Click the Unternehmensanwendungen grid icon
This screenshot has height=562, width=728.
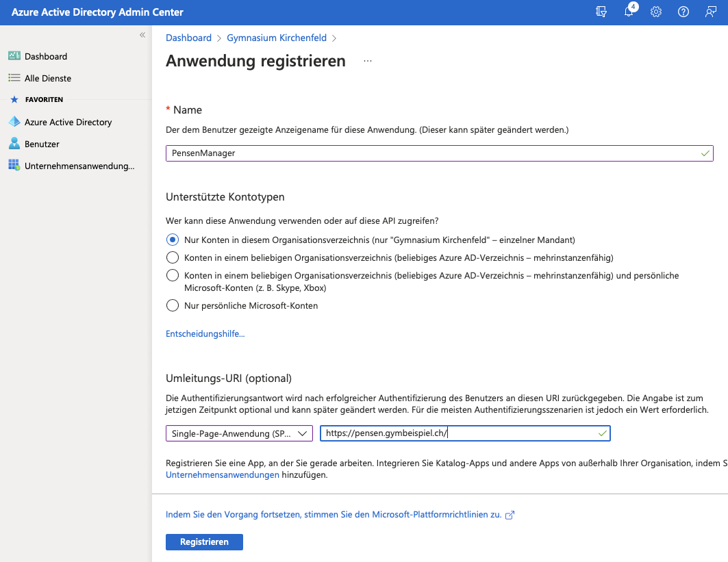coord(14,166)
